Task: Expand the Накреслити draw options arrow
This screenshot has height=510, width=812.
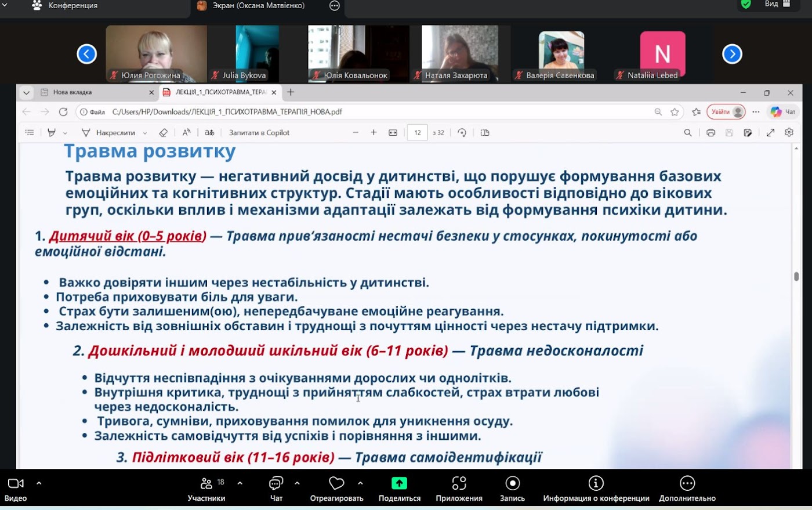Action: pos(145,133)
